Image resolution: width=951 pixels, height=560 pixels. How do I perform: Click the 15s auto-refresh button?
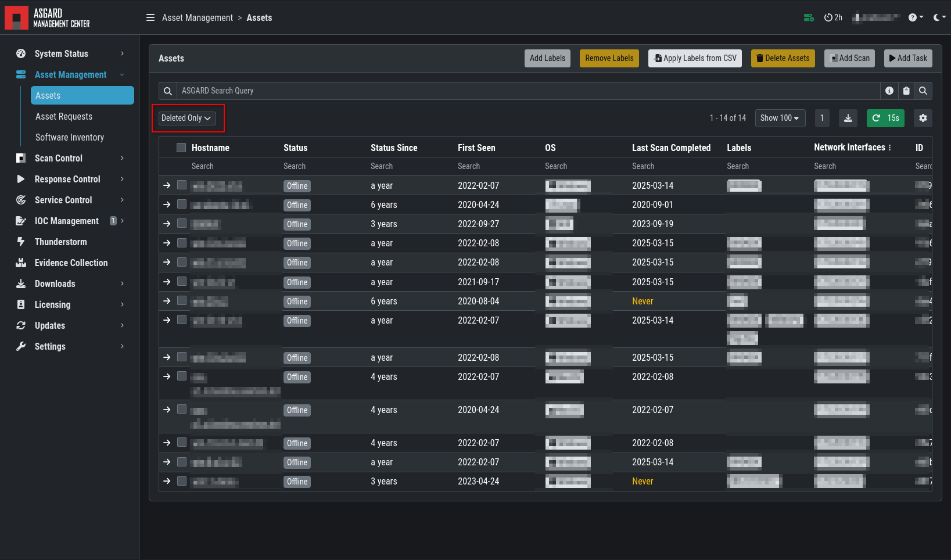pos(885,118)
